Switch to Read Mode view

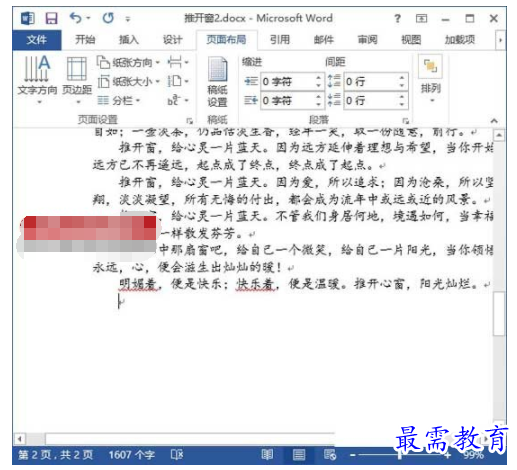[x=267, y=454]
